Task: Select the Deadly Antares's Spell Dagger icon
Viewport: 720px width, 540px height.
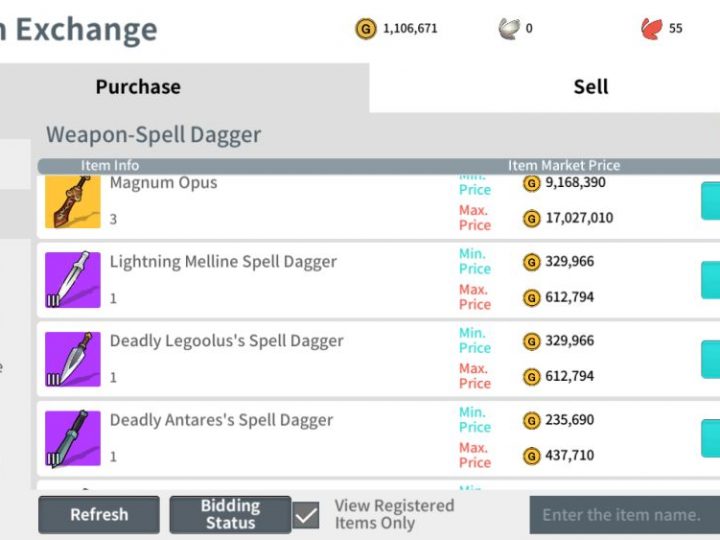Action: click(x=73, y=438)
